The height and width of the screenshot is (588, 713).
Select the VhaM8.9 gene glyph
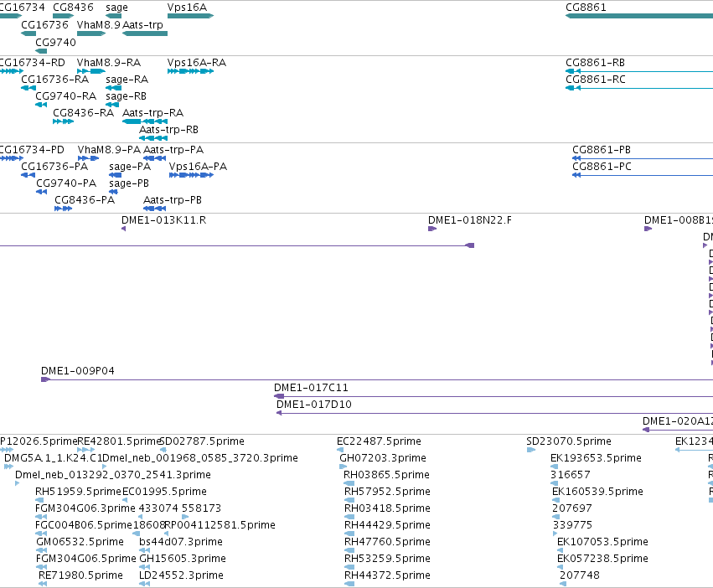(x=91, y=34)
